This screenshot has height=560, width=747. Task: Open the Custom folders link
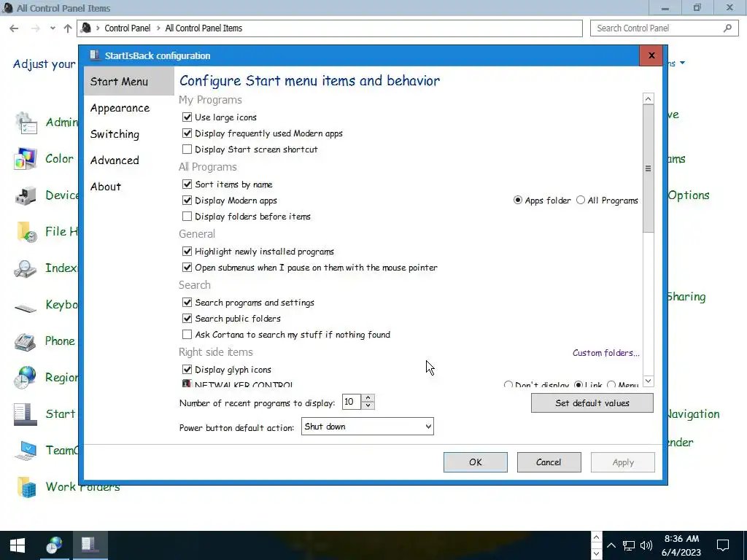point(606,353)
